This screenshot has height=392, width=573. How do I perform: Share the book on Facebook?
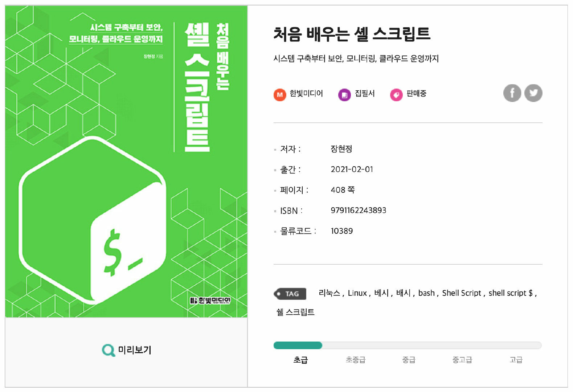(512, 93)
